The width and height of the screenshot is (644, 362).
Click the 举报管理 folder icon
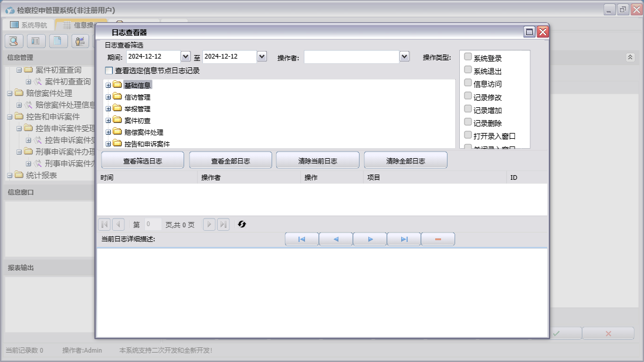pyautogui.click(x=117, y=108)
